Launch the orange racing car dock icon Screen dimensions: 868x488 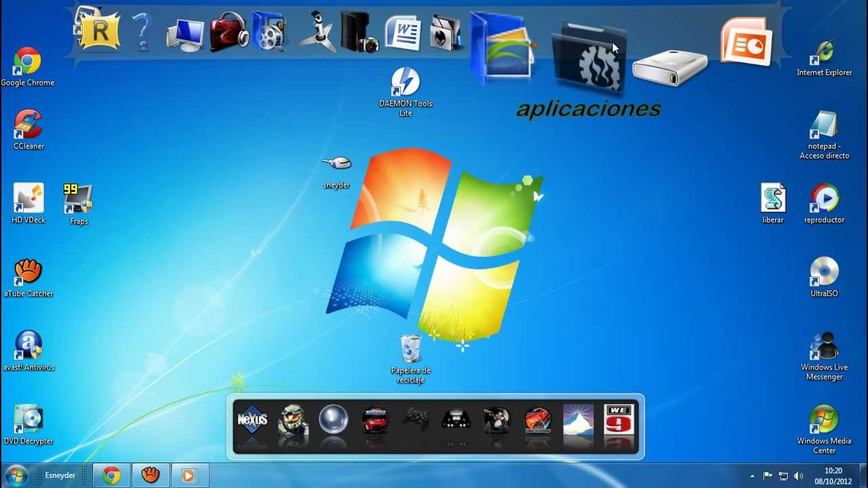pyautogui.click(x=537, y=420)
